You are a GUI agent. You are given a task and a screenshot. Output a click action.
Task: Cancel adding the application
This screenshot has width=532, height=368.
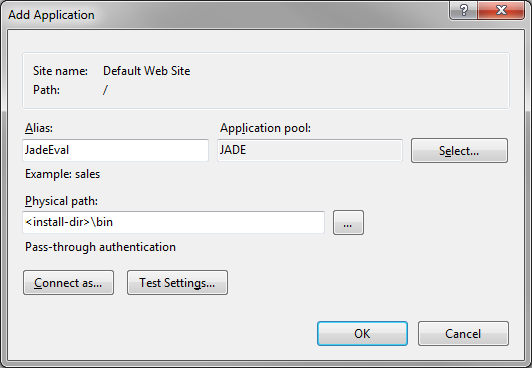point(463,334)
